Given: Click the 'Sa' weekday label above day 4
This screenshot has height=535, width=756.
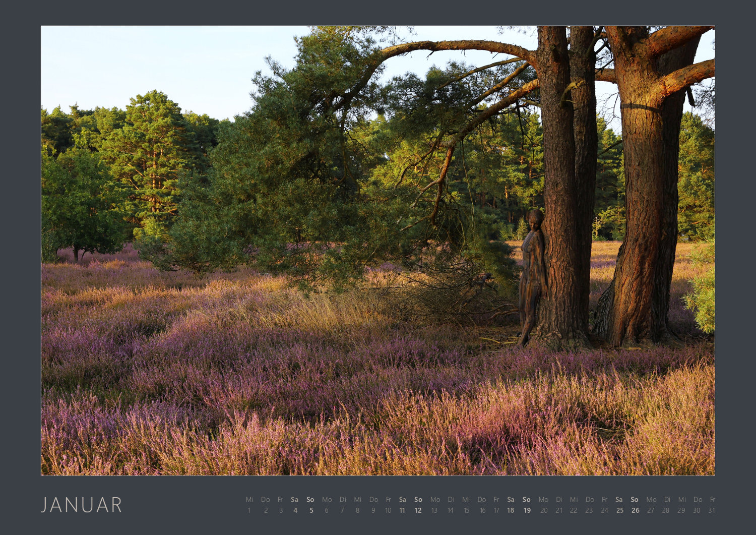Looking at the screenshot, I should pos(295,499).
